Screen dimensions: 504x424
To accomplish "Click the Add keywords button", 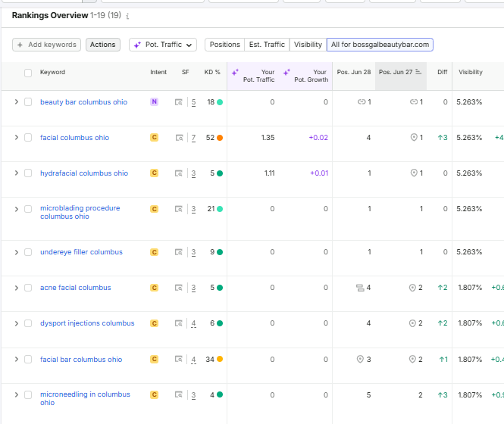I will [46, 45].
